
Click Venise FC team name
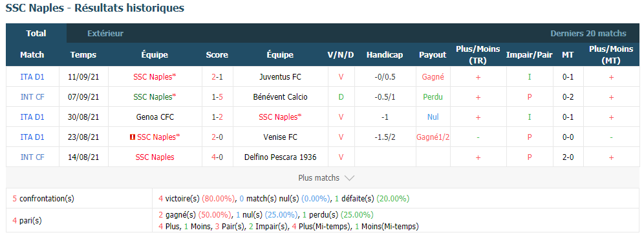(280, 137)
